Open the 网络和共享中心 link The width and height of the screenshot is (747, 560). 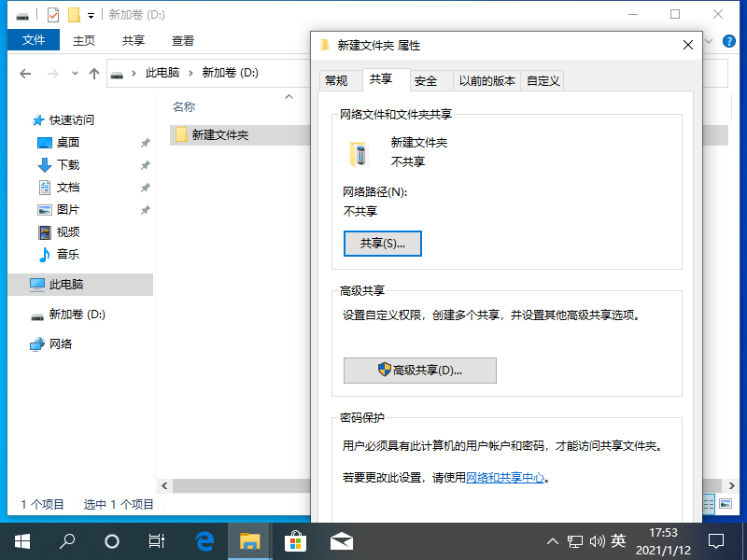tap(505, 477)
